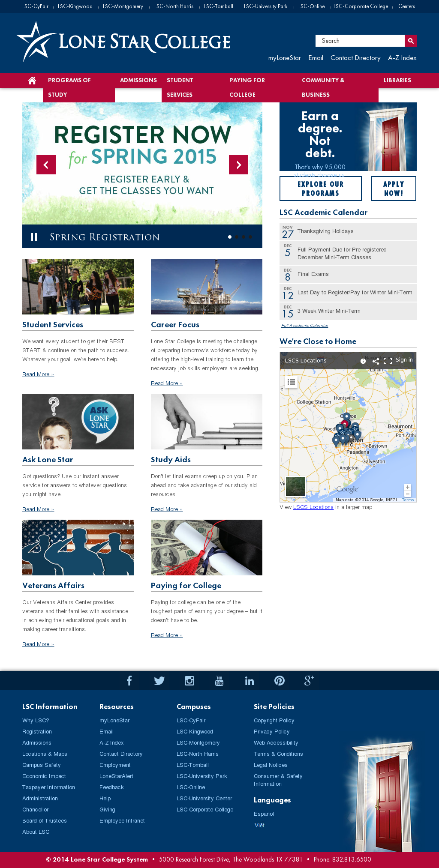The image size is (439, 868).
Task: Open the Libraries menu item
Action: 397,80
